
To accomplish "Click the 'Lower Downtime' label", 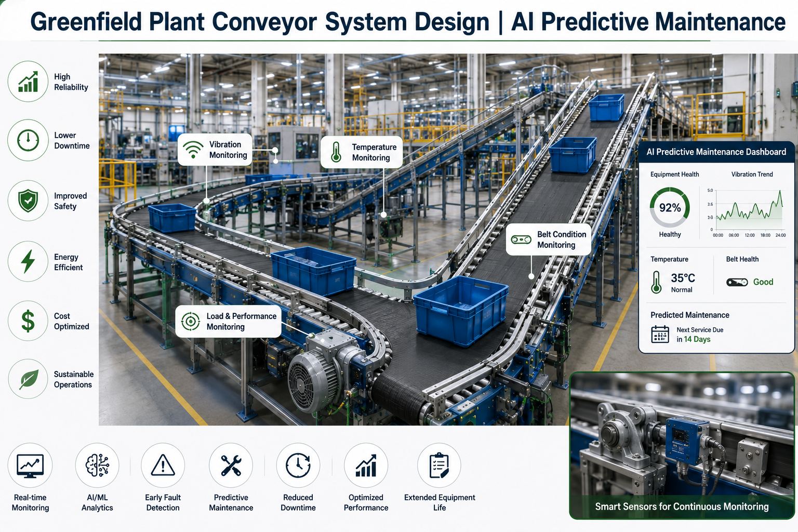I will coord(72,140).
